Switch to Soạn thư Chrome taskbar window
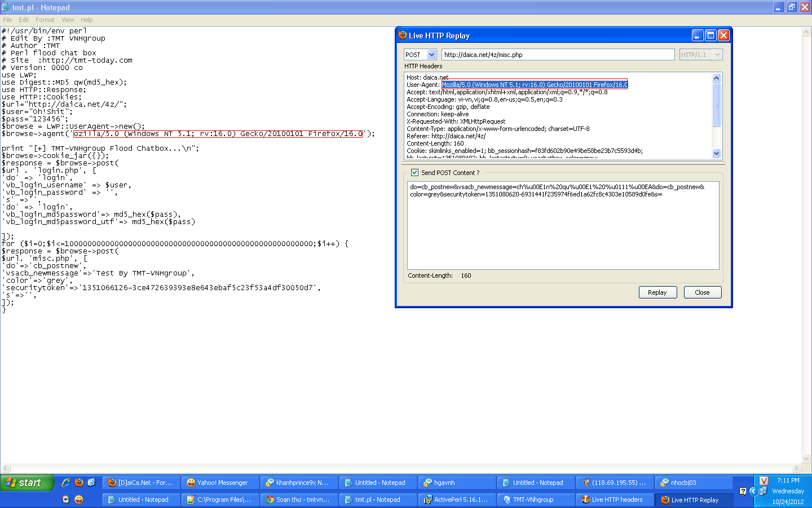Viewport: 812px width, 508px height. click(299, 500)
